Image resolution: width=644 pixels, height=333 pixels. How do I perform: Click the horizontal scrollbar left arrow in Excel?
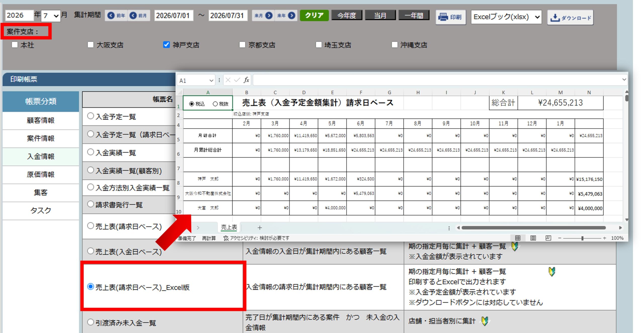458,228
